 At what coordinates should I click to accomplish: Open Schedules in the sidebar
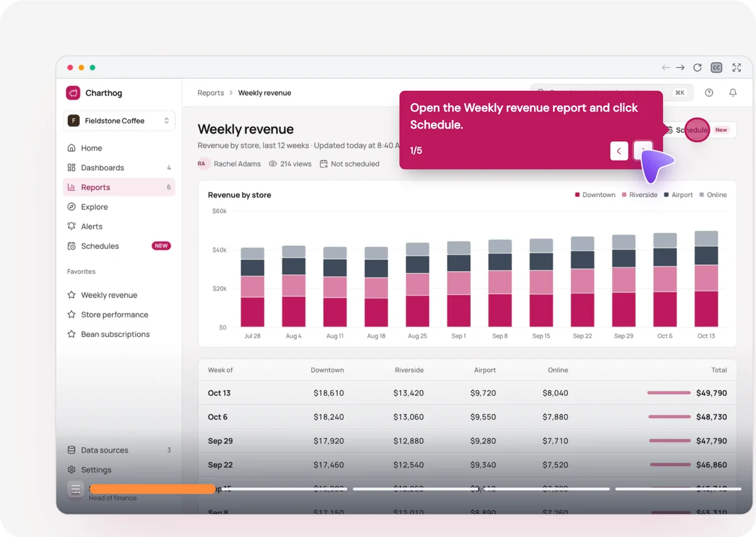coord(119,246)
